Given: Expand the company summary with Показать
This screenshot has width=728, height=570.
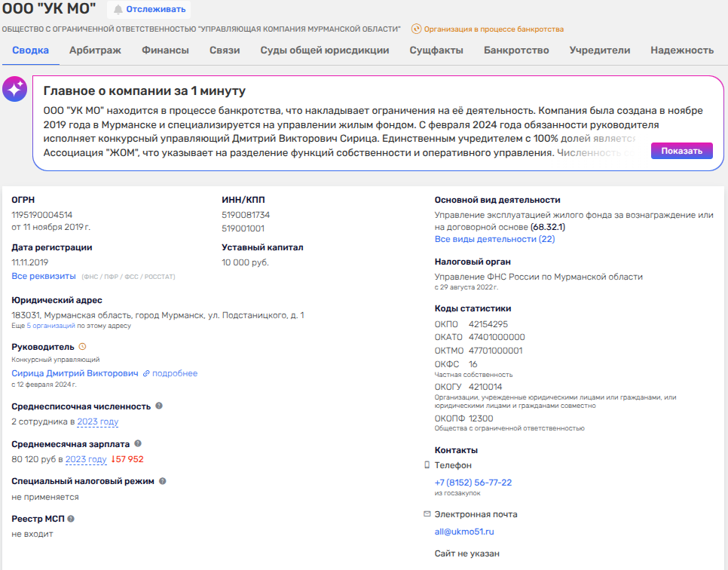Looking at the screenshot, I should coord(681,151).
